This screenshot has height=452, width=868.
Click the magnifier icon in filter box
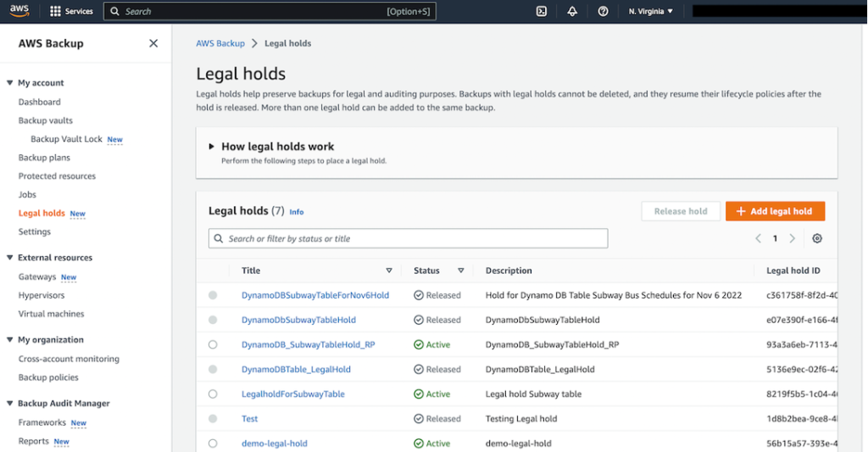[x=219, y=238]
